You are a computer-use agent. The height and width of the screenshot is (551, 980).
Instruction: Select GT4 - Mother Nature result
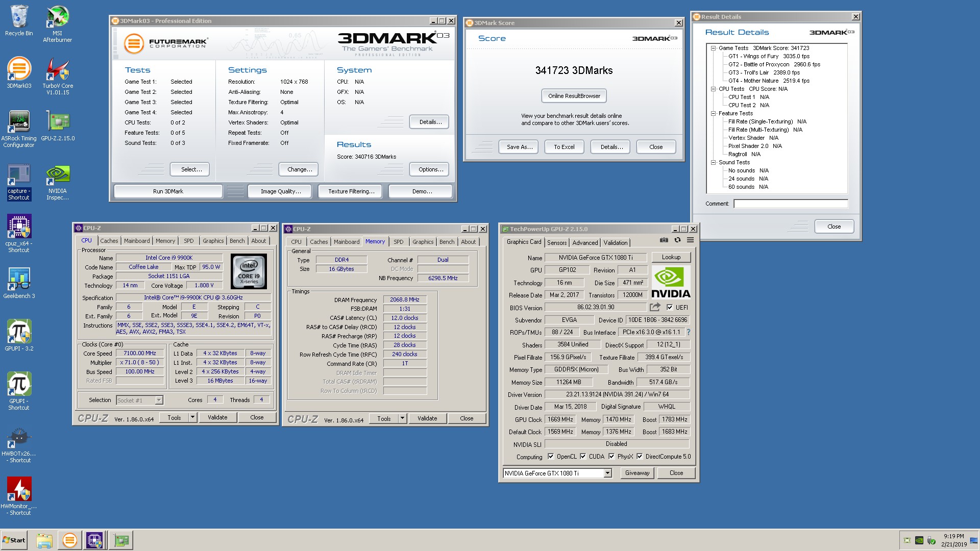[x=769, y=81]
